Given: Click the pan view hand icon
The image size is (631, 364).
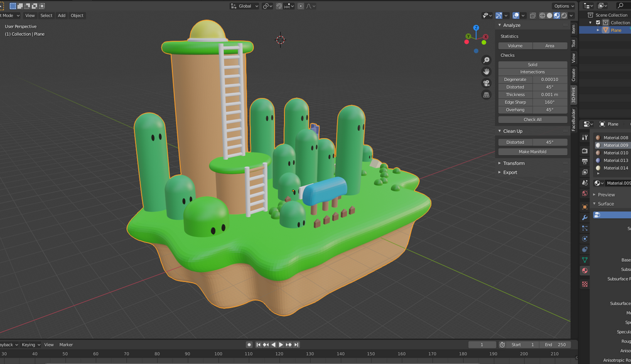Looking at the screenshot, I should tap(486, 72).
